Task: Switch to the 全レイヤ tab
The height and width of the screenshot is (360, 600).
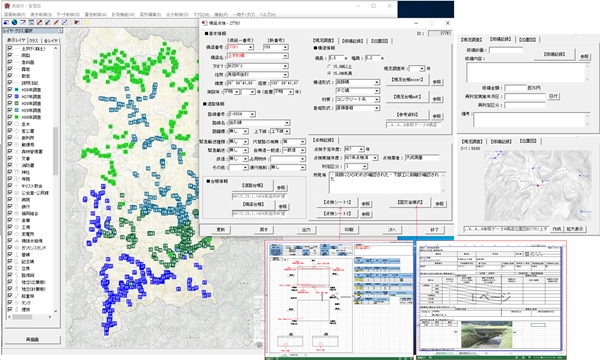Action: 51,40
